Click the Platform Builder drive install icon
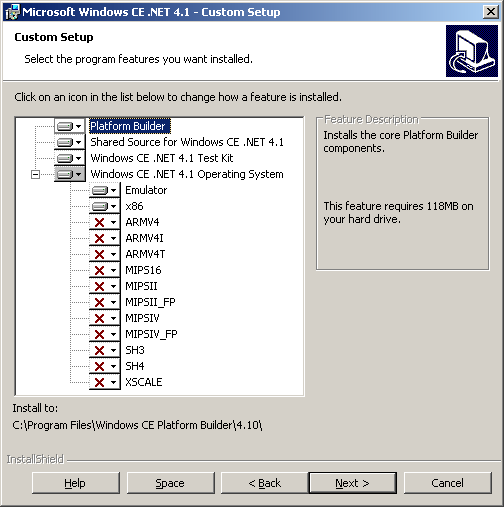Image resolution: width=504 pixels, height=507 pixels. coord(65,126)
